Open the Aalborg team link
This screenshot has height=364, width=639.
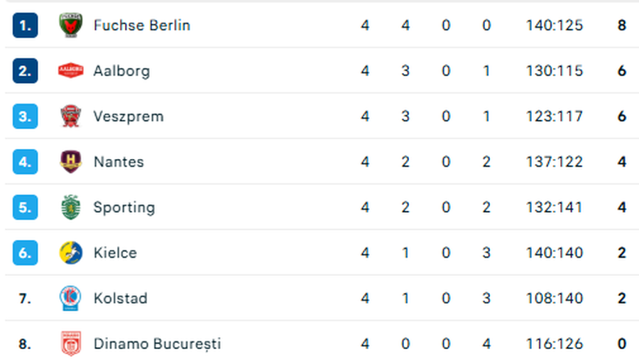click(x=121, y=71)
